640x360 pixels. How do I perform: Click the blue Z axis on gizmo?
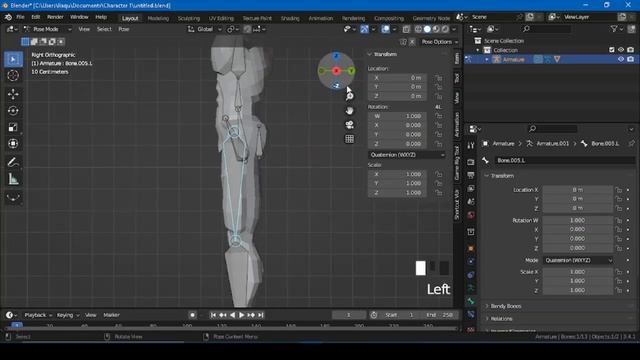[x=336, y=56]
